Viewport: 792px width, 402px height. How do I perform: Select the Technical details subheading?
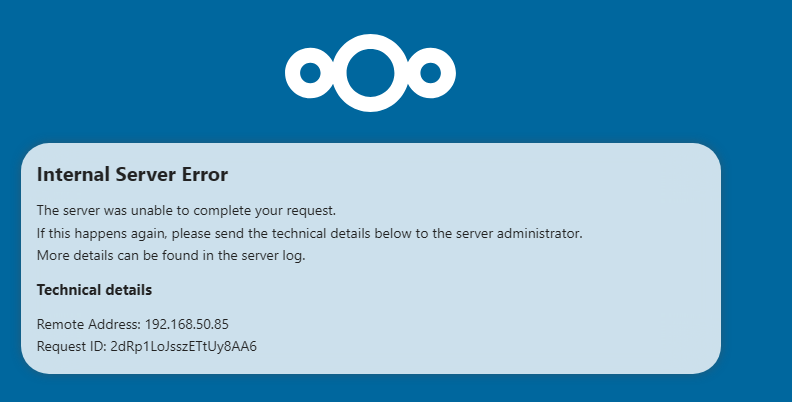pos(94,290)
